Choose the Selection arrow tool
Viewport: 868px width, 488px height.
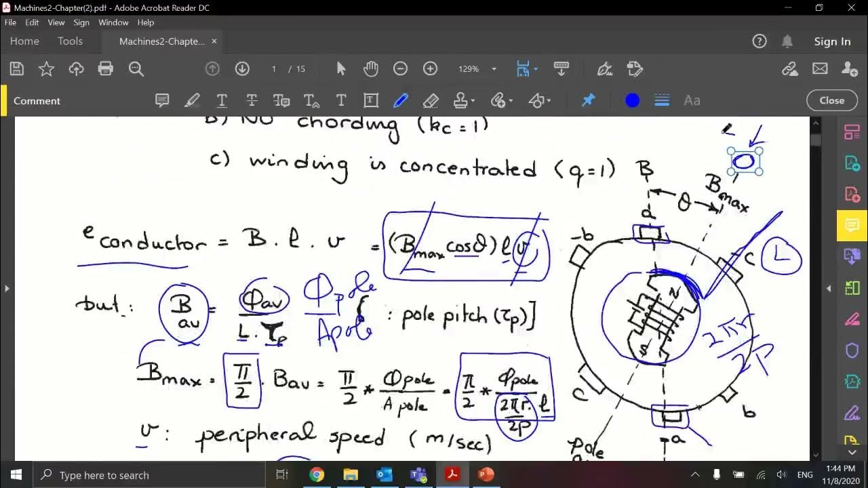pyautogui.click(x=341, y=68)
